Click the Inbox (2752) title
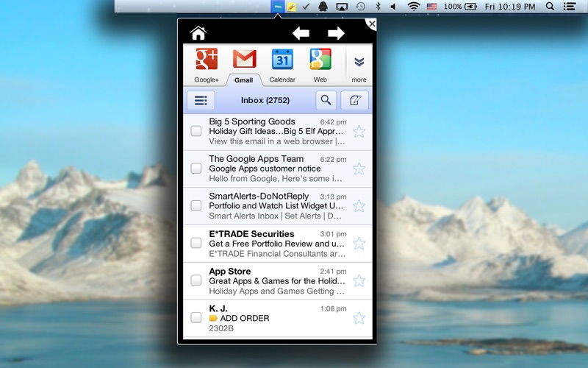Screen dimensions: 588x368 (265, 100)
